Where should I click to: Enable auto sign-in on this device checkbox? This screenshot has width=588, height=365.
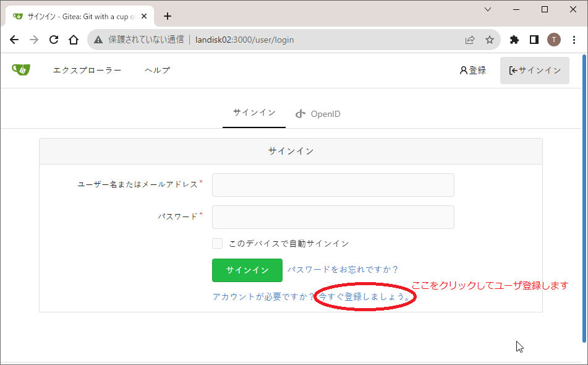point(217,244)
